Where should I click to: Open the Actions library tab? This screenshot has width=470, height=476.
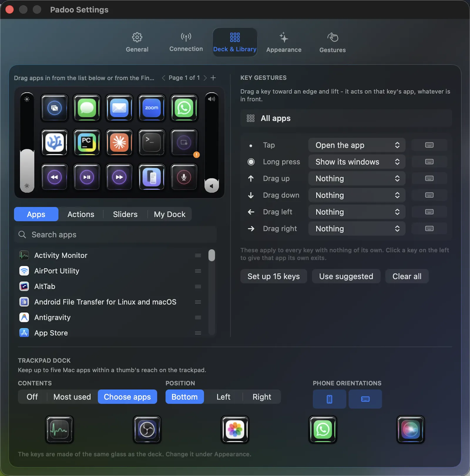81,214
